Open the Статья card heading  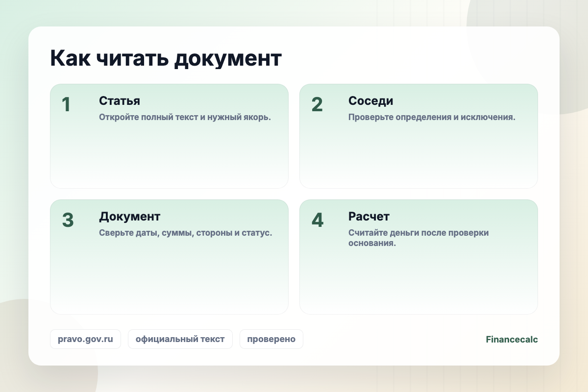(x=120, y=101)
